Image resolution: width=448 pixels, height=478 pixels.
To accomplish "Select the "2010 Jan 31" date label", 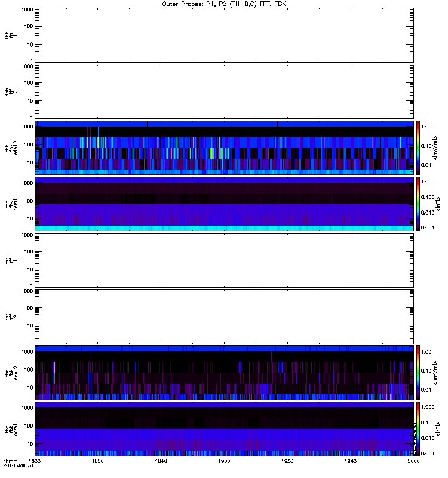I will [x=18, y=465].
